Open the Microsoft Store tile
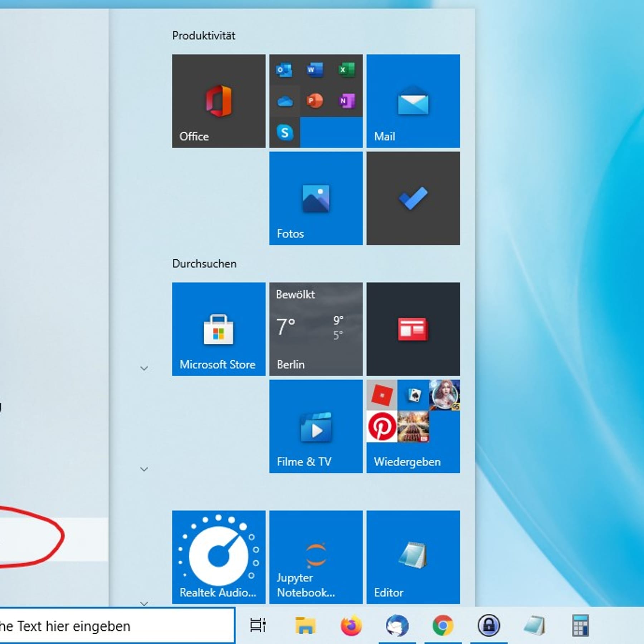The height and width of the screenshot is (644, 644). pyautogui.click(x=219, y=329)
